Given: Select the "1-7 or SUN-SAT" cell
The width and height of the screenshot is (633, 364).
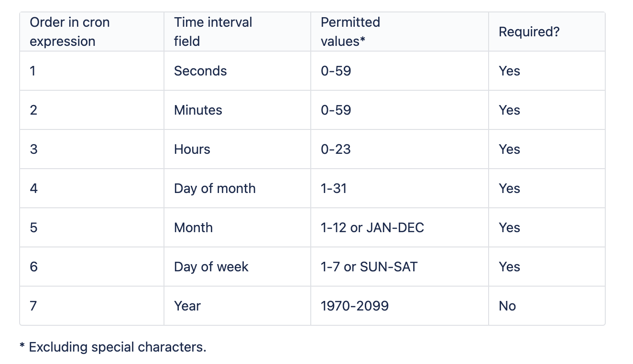Looking at the screenshot, I should tap(369, 267).
